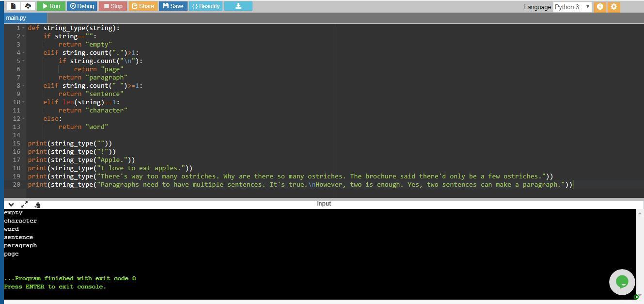
Task: Collapse the console with chevron icon
Action: click(x=11, y=205)
